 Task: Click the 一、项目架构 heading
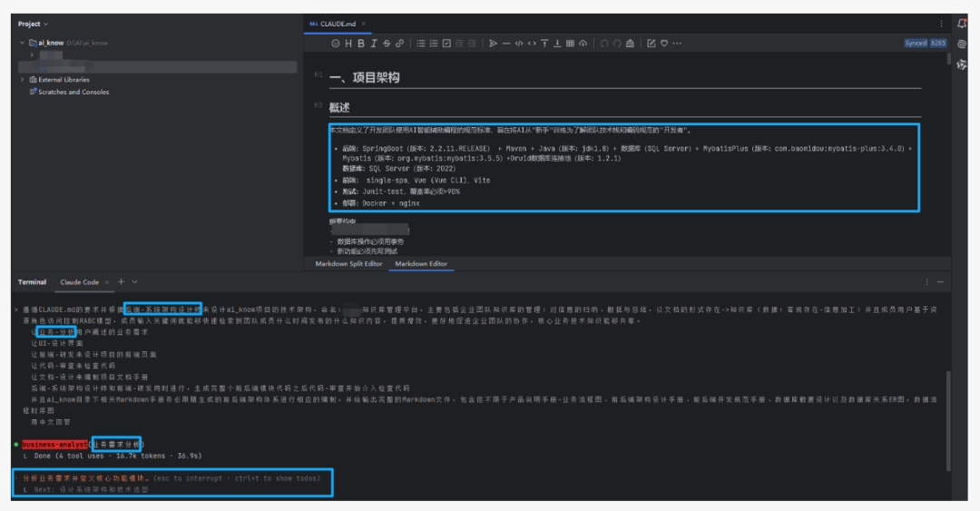coord(365,77)
